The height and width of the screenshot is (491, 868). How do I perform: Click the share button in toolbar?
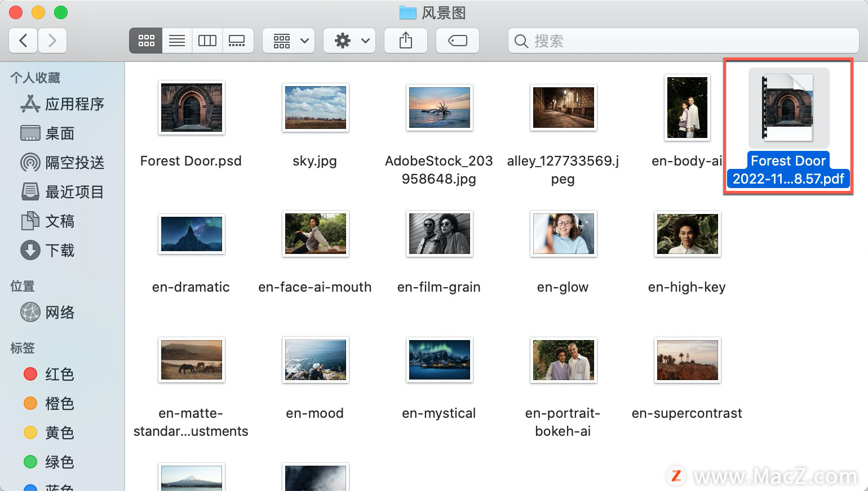tap(406, 41)
